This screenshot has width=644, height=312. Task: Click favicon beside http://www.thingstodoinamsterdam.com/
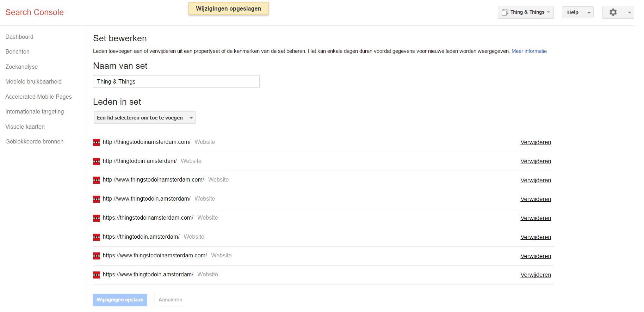pyautogui.click(x=96, y=180)
